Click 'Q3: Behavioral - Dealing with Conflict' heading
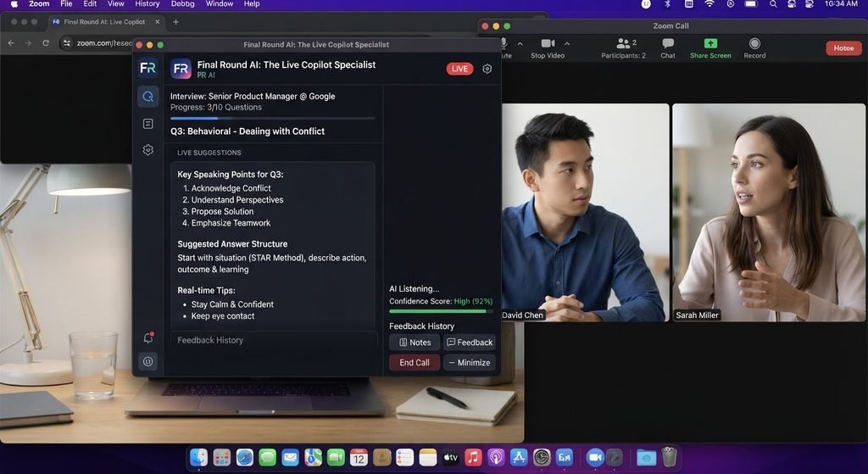Viewport: 868px width, 474px height. pyautogui.click(x=248, y=131)
